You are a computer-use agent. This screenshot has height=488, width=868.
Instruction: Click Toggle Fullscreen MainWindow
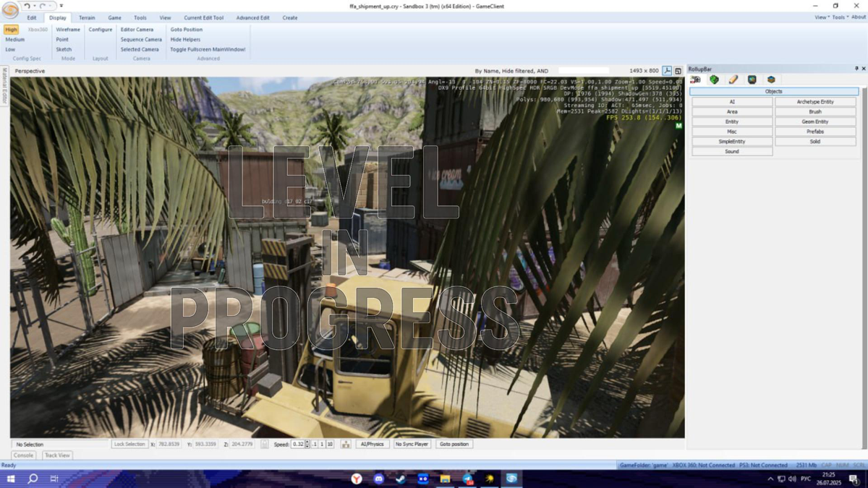(x=208, y=50)
